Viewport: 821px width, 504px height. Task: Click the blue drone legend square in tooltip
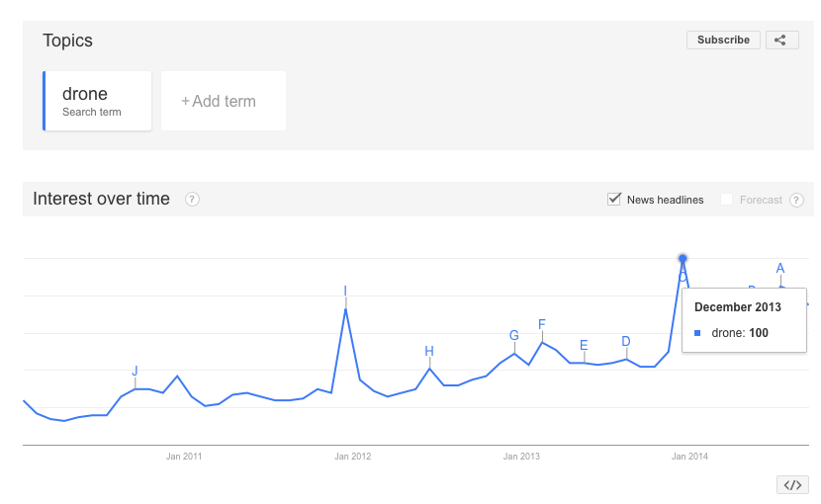click(697, 333)
